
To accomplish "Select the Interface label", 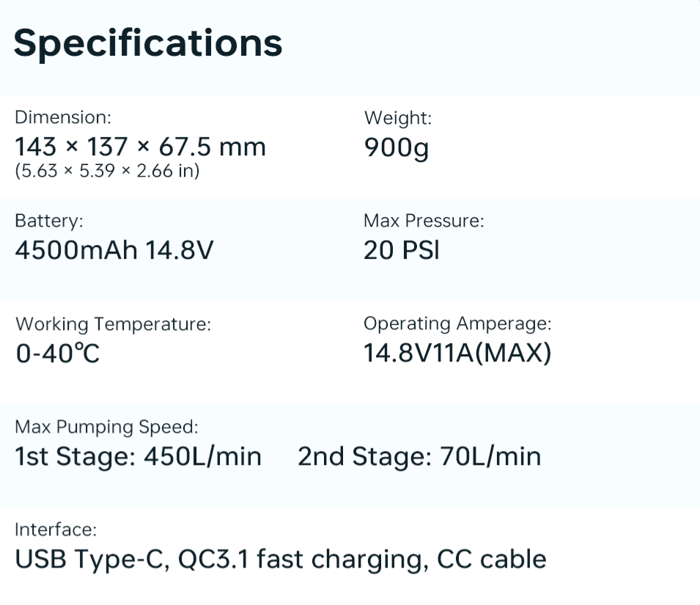I will point(56,529).
